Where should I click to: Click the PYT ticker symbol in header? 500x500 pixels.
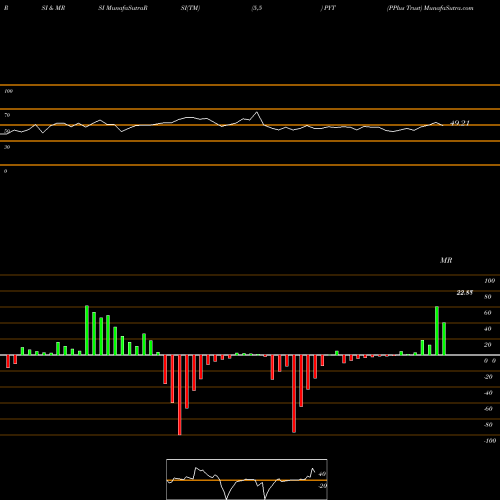[329, 8]
